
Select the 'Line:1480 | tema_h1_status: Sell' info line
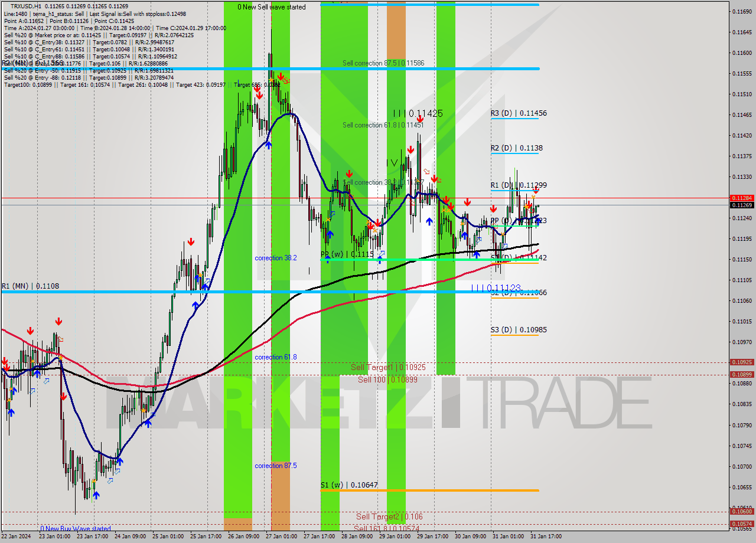click(95, 14)
